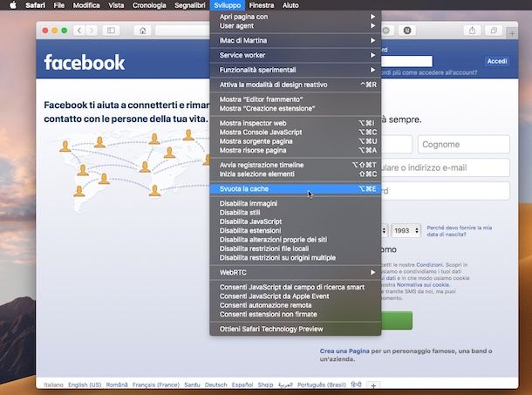Screen dimensions: 532x395
Task: Show all tabs overview button
Action: click(x=494, y=31)
